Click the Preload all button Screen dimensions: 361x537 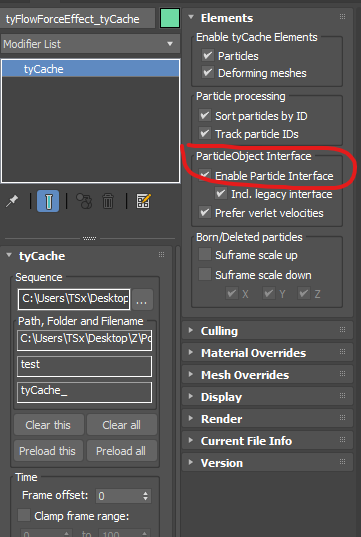pos(122,451)
